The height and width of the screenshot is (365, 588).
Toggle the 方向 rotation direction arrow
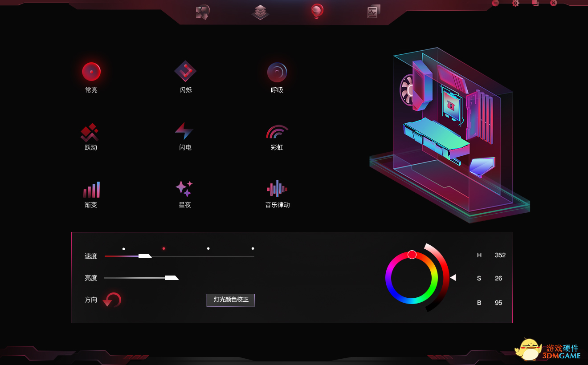point(112,300)
